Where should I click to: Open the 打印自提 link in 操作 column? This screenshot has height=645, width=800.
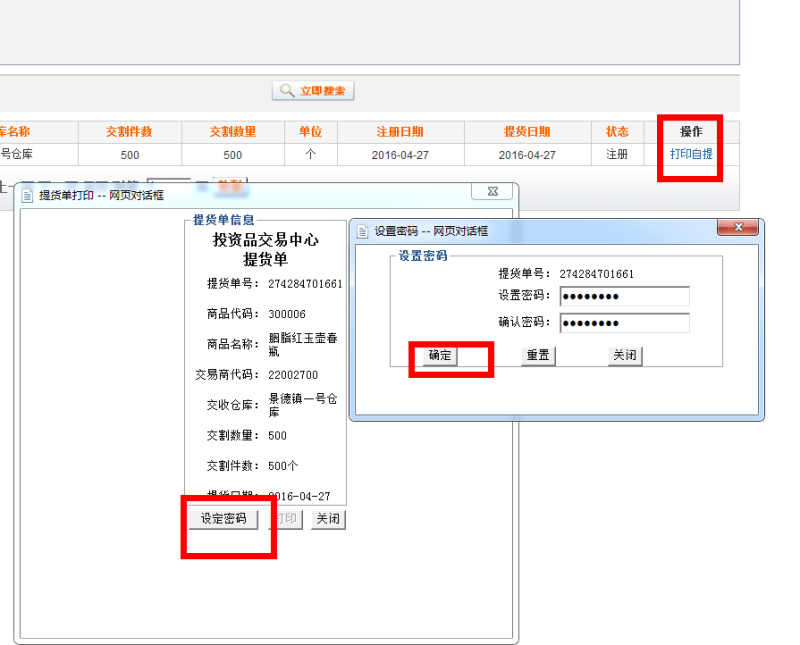(x=691, y=154)
